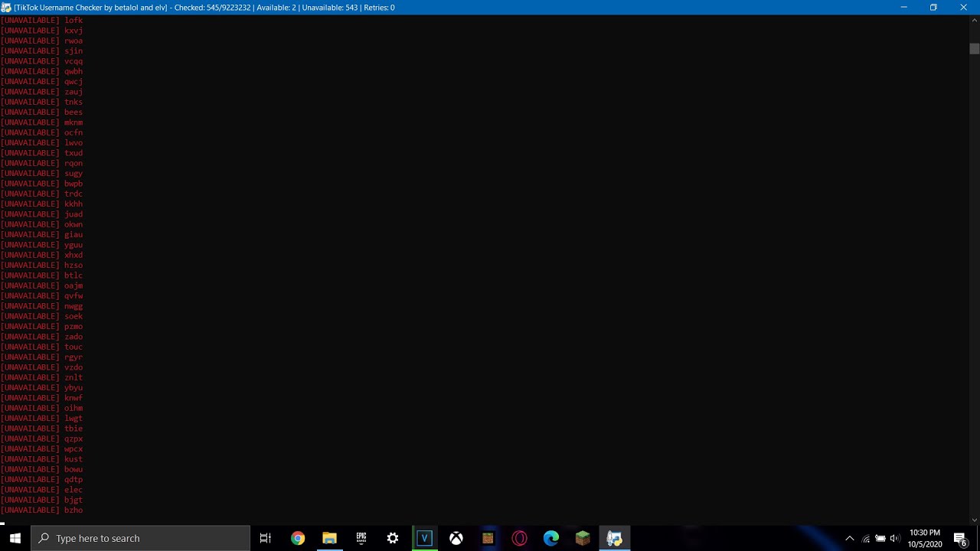Click the scrollbar down arrow

pos(974,520)
